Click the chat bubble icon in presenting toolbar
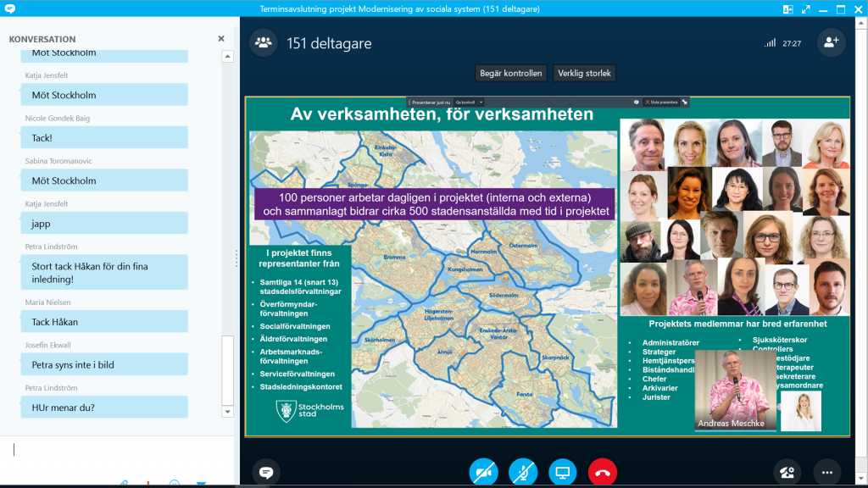The width and height of the screenshot is (868, 488). coord(636,103)
